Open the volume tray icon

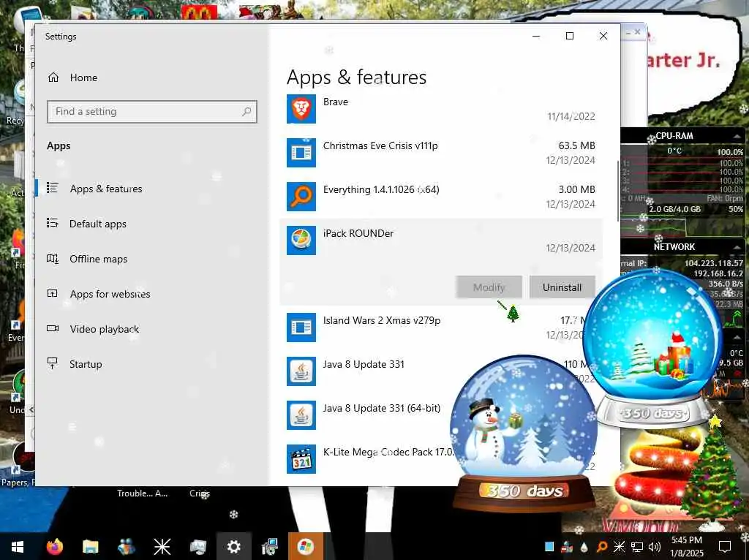pyautogui.click(x=655, y=547)
